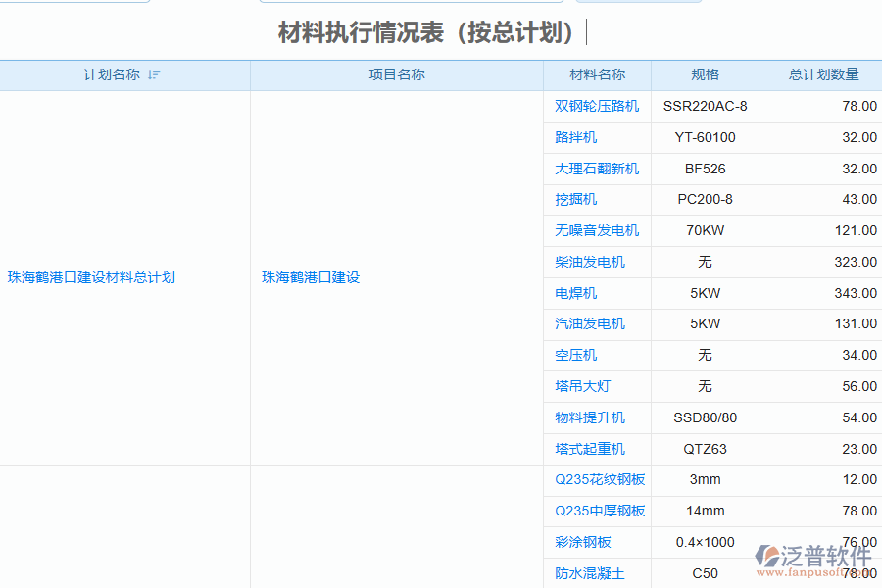Click the 塔式起重机 material link
The width and height of the screenshot is (882, 588).
click(x=589, y=449)
